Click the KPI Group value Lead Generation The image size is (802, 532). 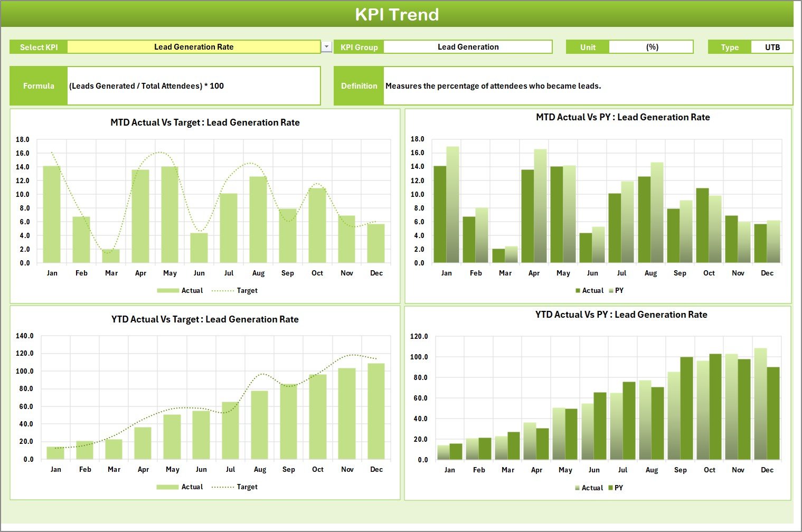point(468,47)
